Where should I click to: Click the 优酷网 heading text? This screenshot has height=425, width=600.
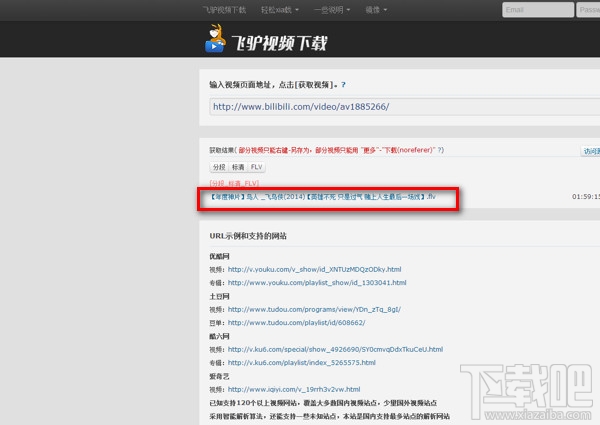click(x=219, y=256)
